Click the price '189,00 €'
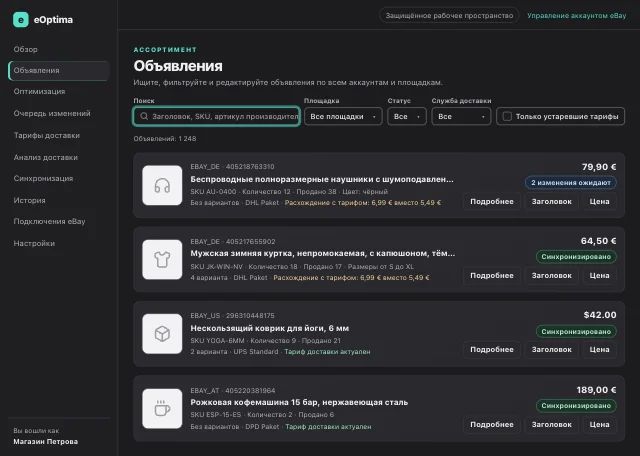The height and width of the screenshot is (456, 640). point(596,390)
